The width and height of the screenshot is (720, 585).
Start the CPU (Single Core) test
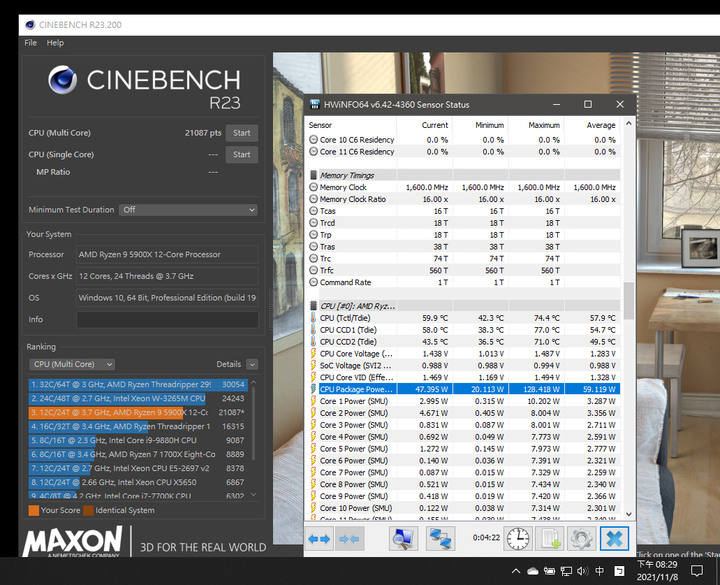pyautogui.click(x=242, y=155)
